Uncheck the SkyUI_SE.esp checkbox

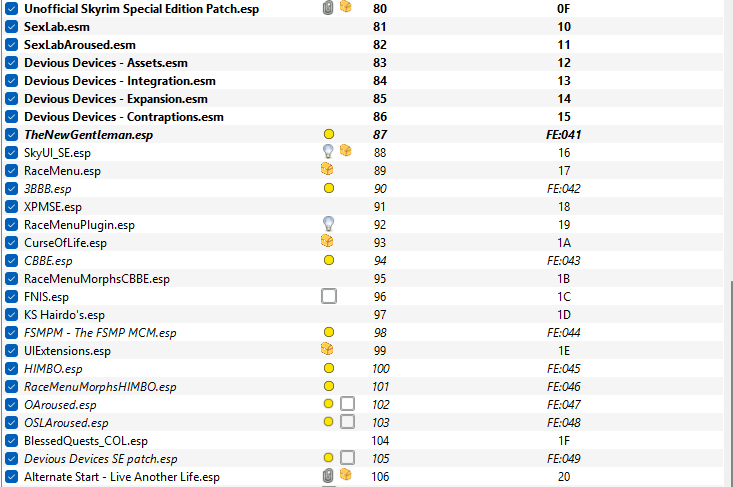click(12, 153)
